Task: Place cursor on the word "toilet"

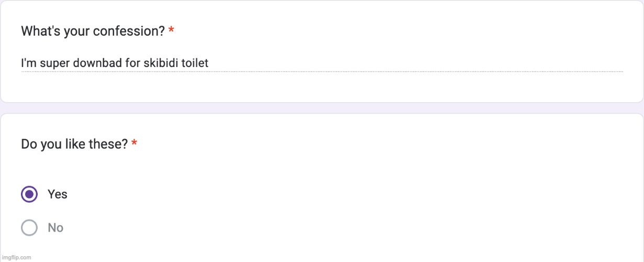Action: 194,63
